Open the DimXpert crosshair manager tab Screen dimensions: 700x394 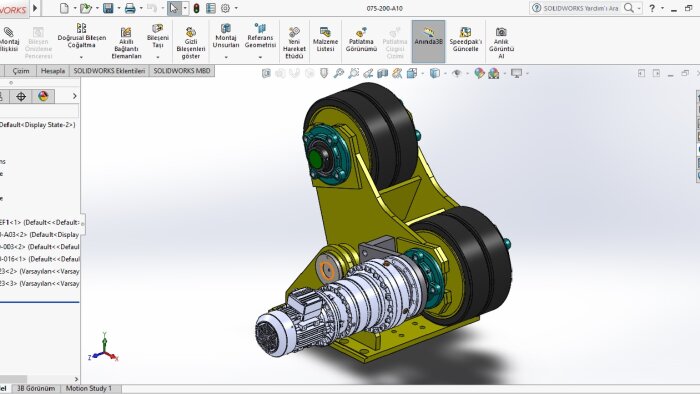[x=21, y=96]
